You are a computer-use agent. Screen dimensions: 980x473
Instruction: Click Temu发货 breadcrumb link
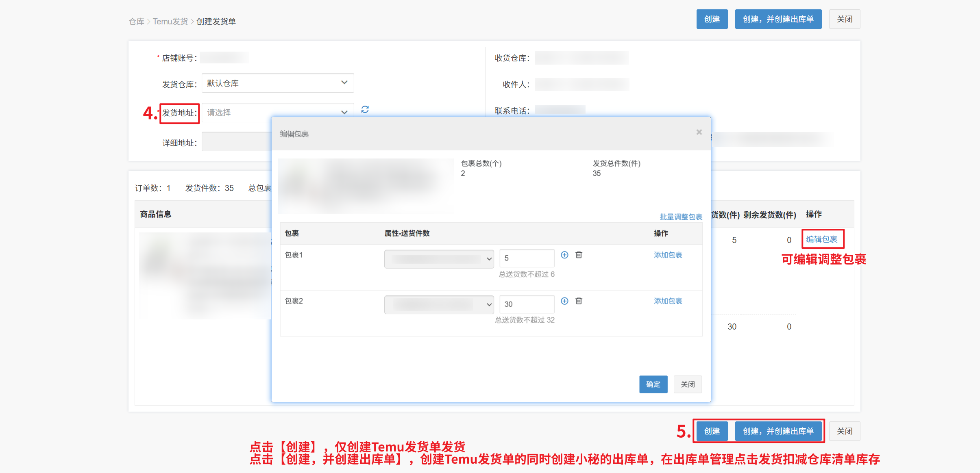click(170, 22)
